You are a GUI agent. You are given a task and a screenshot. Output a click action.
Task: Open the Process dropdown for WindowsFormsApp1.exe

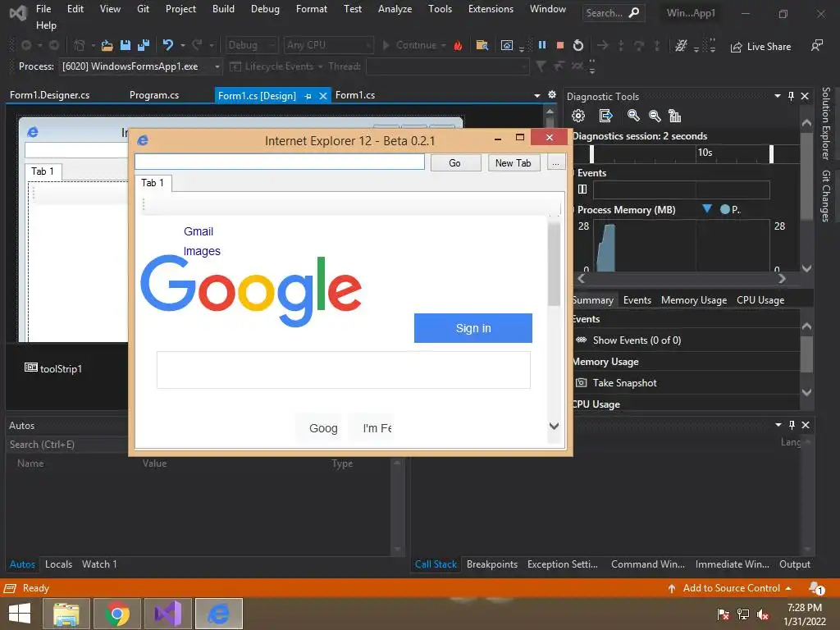[217, 66]
